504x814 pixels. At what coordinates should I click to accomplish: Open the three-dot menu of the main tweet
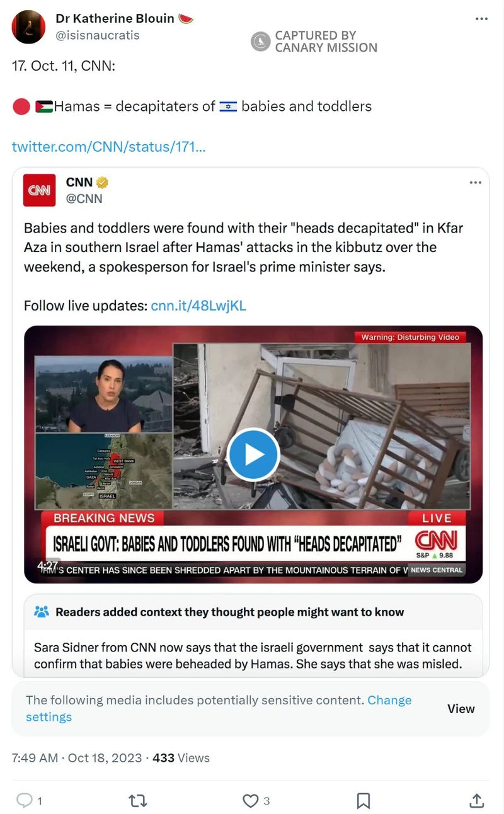point(481,19)
